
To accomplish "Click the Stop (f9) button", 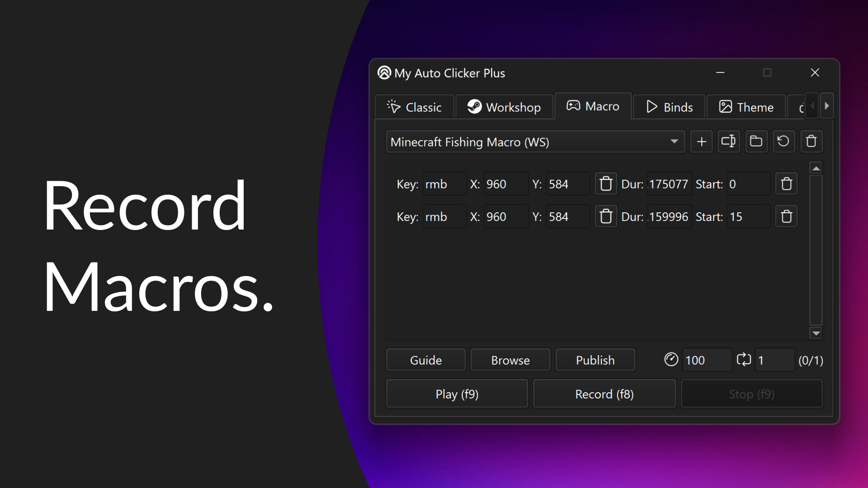I will point(752,394).
